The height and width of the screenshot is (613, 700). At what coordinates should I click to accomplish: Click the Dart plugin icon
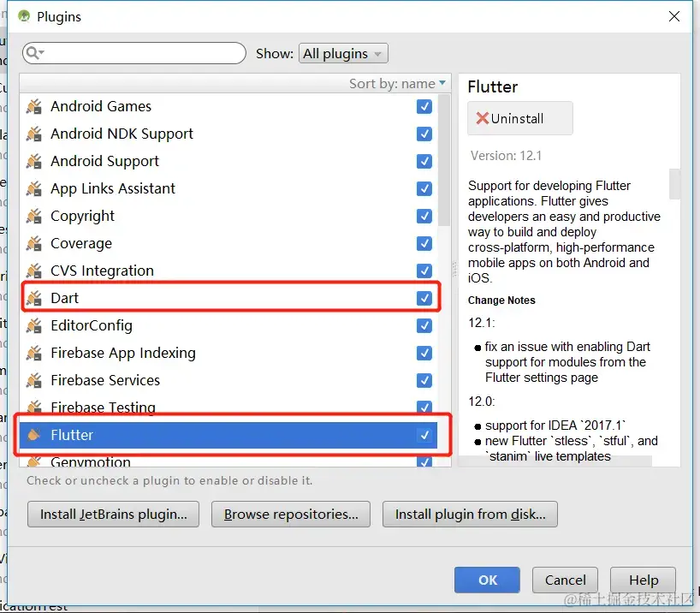pos(34,298)
